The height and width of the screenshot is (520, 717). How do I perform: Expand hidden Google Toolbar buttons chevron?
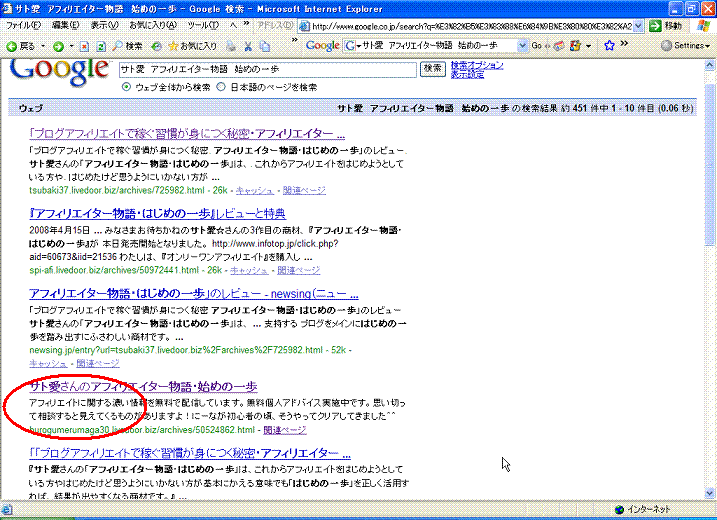tap(624, 44)
